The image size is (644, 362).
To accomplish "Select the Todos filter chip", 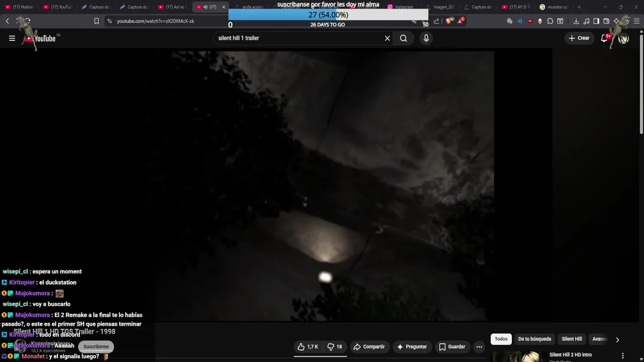I will click(501, 339).
